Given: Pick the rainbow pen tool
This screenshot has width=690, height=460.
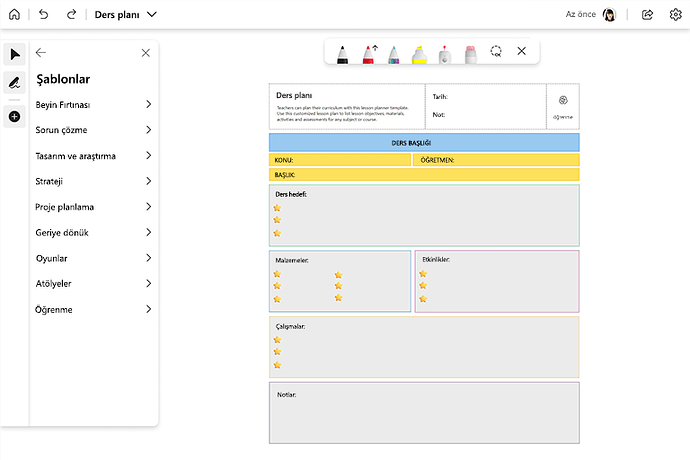Looking at the screenshot, I should tap(394, 54).
